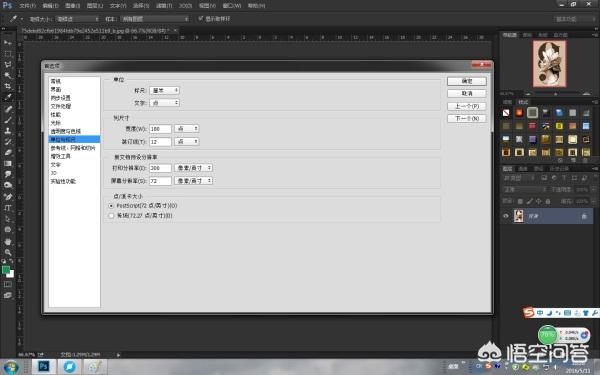Screen dimensions: 600x375
Task: Select the Type tool
Action: click(x=8, y=208)
